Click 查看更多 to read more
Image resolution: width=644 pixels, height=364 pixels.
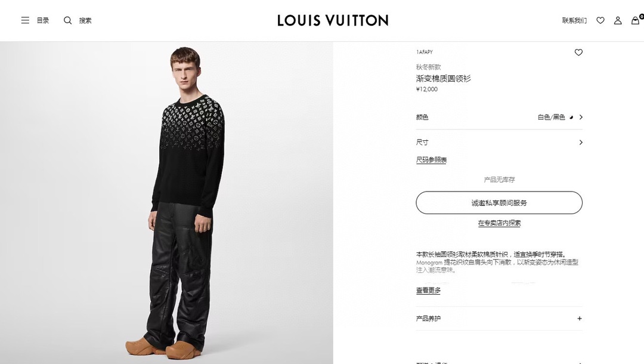pos(428,291)
